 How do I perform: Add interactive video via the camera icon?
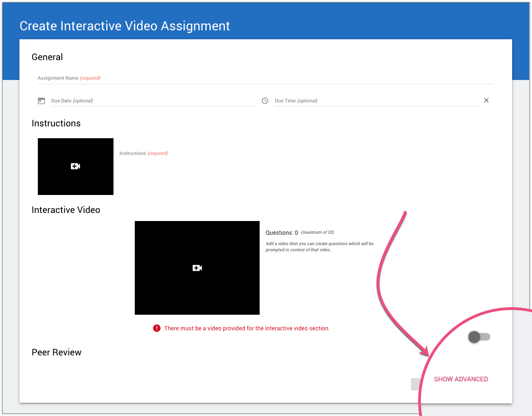click(x=197, y=268)
